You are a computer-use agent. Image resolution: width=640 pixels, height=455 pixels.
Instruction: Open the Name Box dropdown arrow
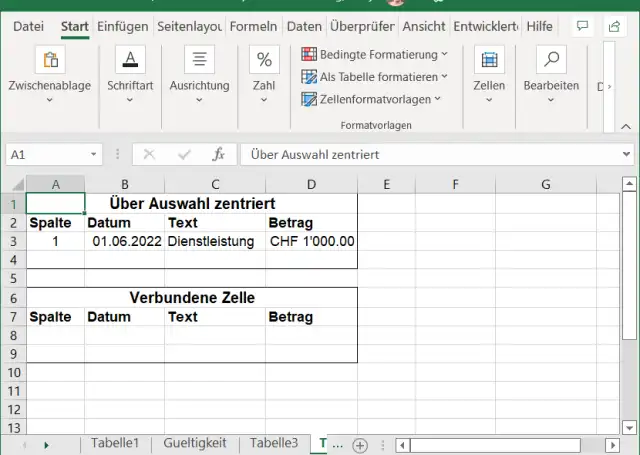[94, 155]
